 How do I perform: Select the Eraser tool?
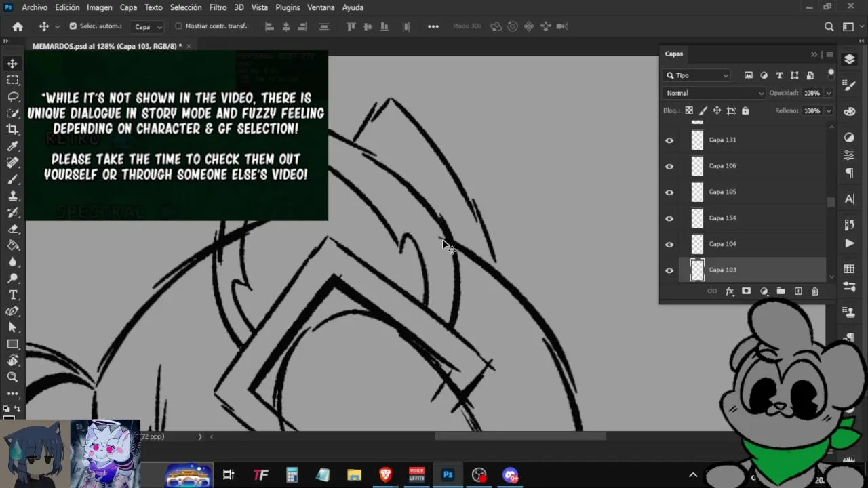pyautogui.click(x=13, y=229)
